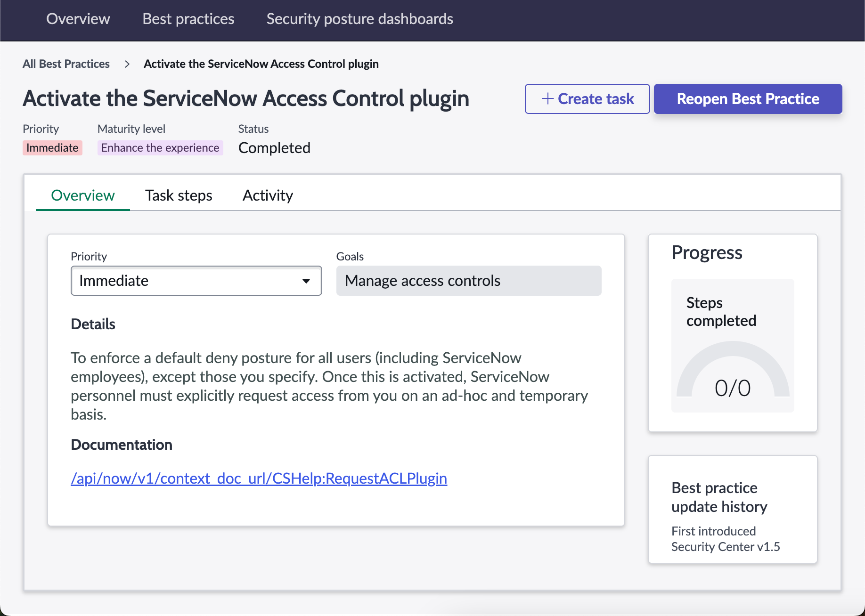
Task: Click the page title heading text
Action: click(x=246, y=98)
